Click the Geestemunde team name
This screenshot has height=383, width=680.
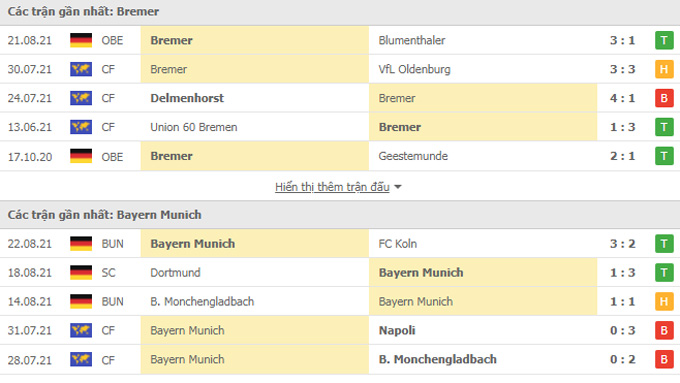pyautogui.click(x=413, y=156)
